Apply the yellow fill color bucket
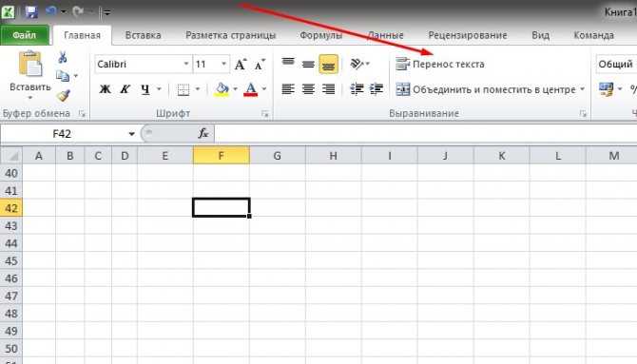 pyautogui.click(x=222, y=89)
